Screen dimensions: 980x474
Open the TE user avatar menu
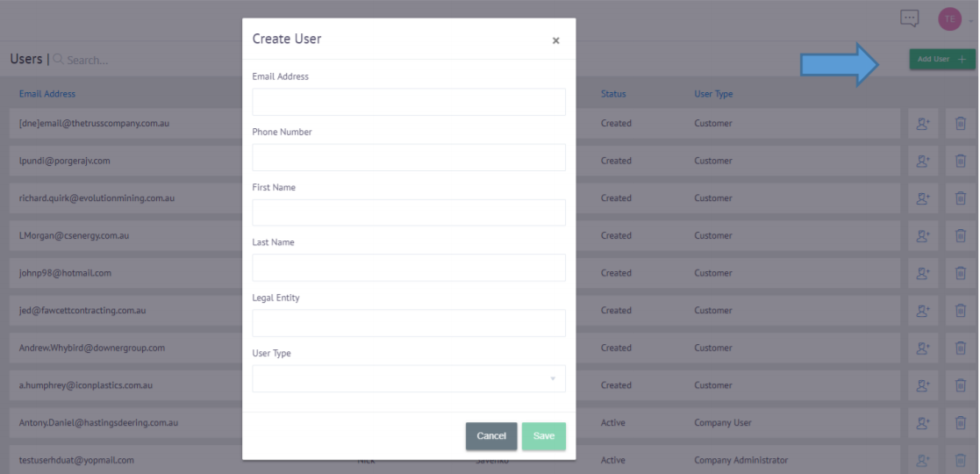pos(949,18)
